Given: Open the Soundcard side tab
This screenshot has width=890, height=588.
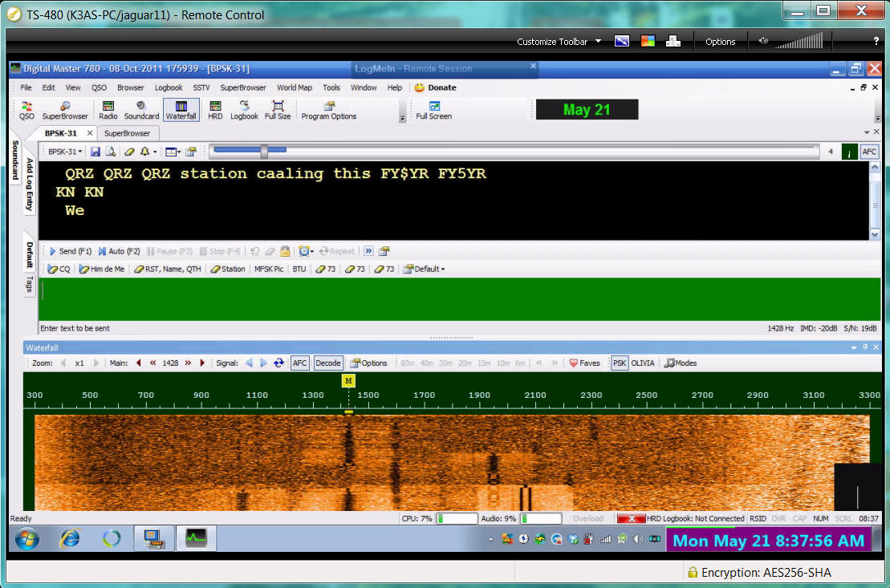Looking at the screenshot, I should [15, 160].
